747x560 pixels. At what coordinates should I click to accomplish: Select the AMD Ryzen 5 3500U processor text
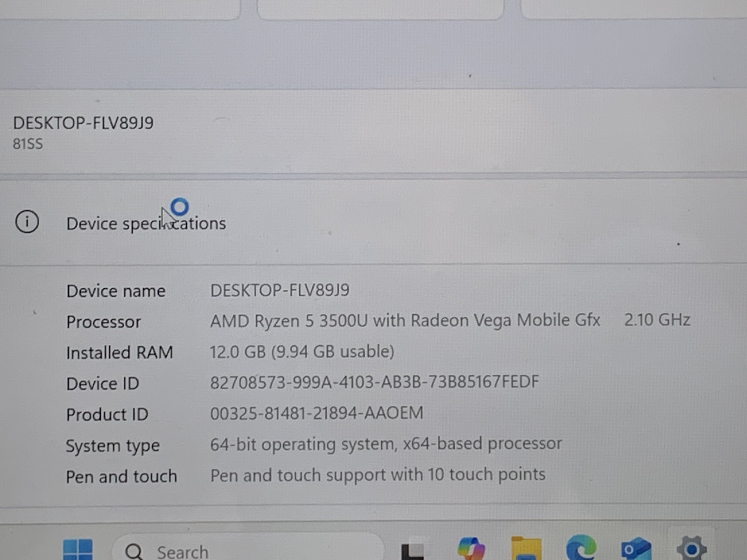click(405, 321)
